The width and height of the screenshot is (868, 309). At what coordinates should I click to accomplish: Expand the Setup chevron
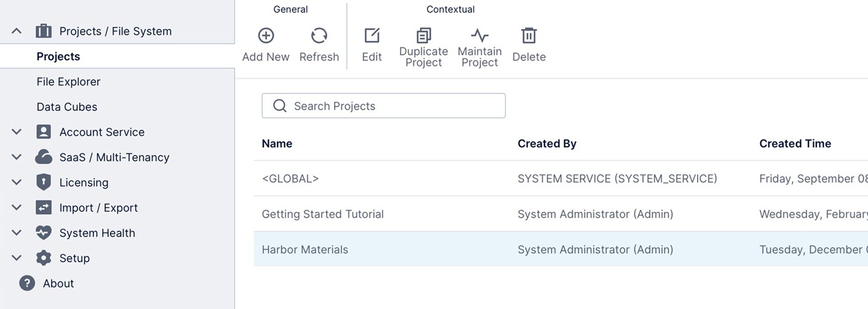point(17,258)
